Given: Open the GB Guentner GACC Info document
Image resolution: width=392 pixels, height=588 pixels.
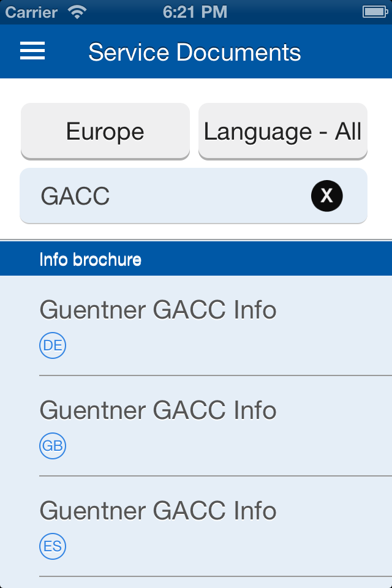Looking at the screenshot, I should [x=158, y=411].
